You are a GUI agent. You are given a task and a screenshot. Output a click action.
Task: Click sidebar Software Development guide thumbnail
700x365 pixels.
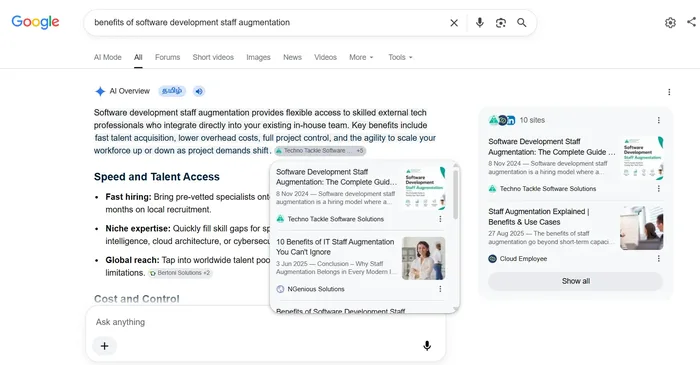tap(642, 158)
